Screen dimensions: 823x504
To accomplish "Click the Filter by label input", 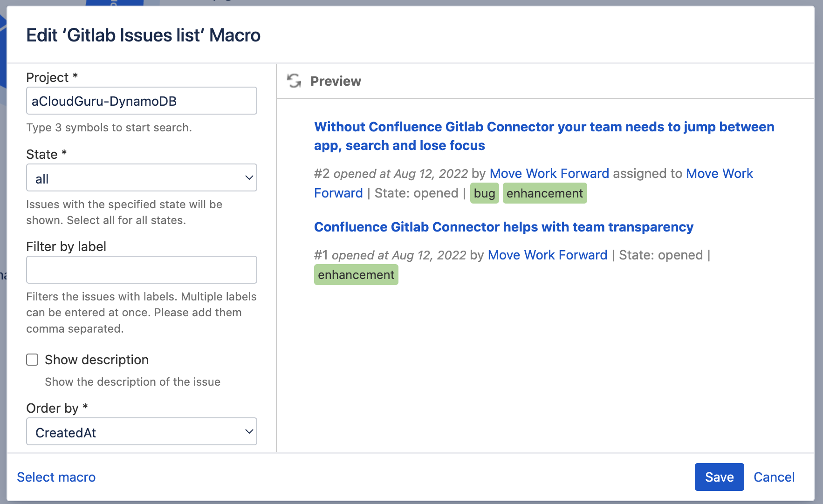I will [141, 269].
